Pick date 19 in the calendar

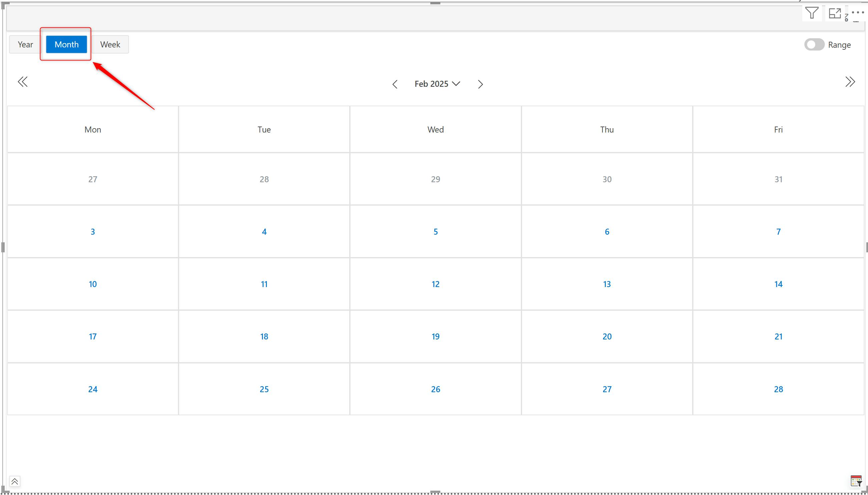pyautogui.click(x=436, y=336)
